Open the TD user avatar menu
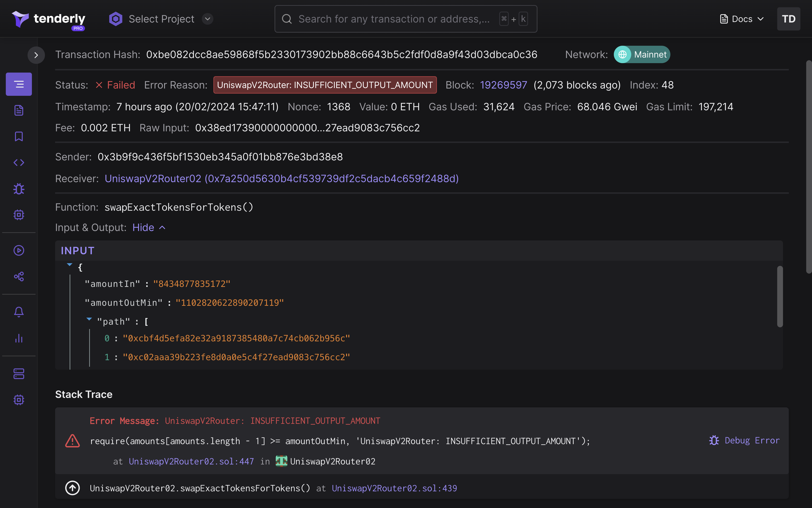 point(789,19)
